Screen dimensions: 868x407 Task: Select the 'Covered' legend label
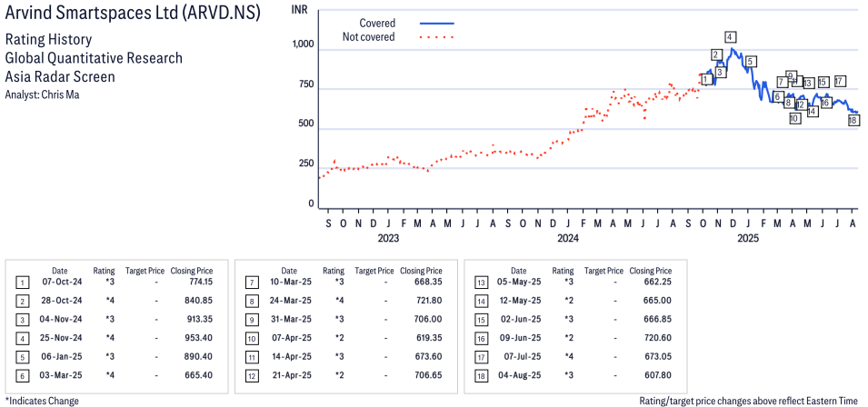pos(377,24)
